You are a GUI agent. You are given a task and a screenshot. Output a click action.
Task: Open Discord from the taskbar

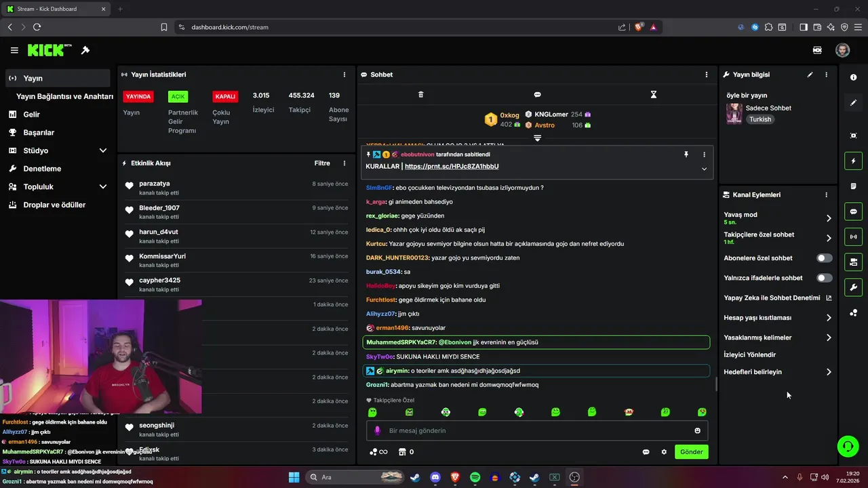point(435,477)
